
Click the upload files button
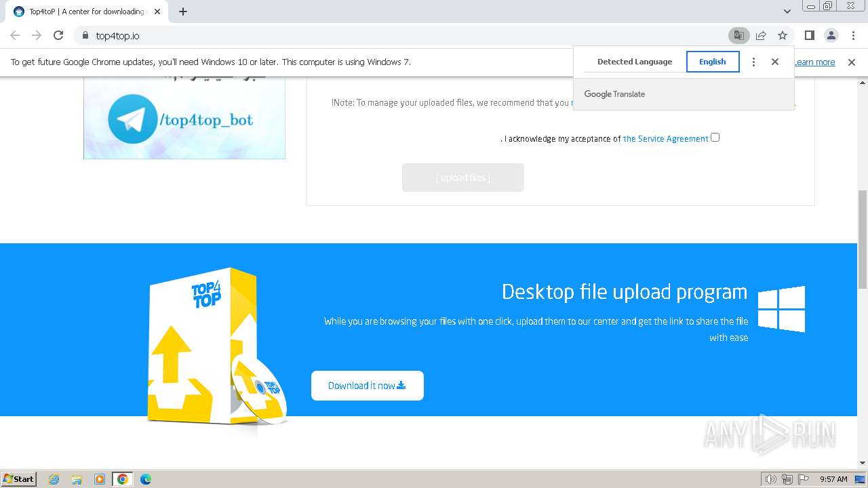(x=463, y=178)
